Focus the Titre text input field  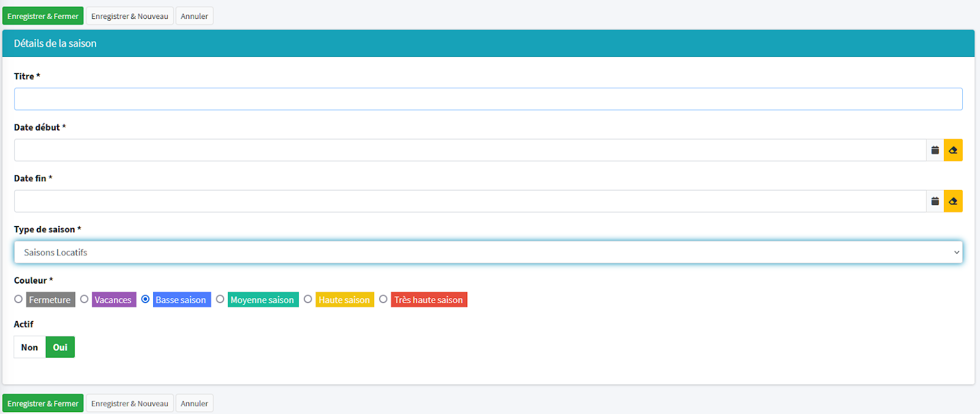tap(488, 99)
